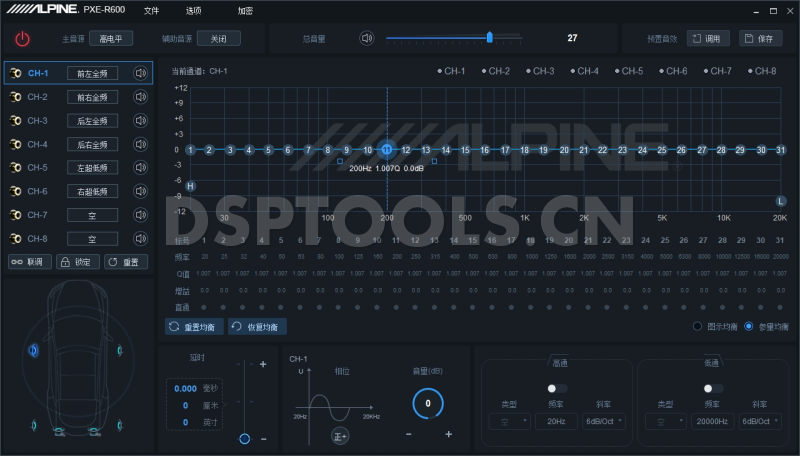This screenshot has height=456, width=800.
Task: Click the 重置均衡 reset EQ button
Action: (194, 326)
